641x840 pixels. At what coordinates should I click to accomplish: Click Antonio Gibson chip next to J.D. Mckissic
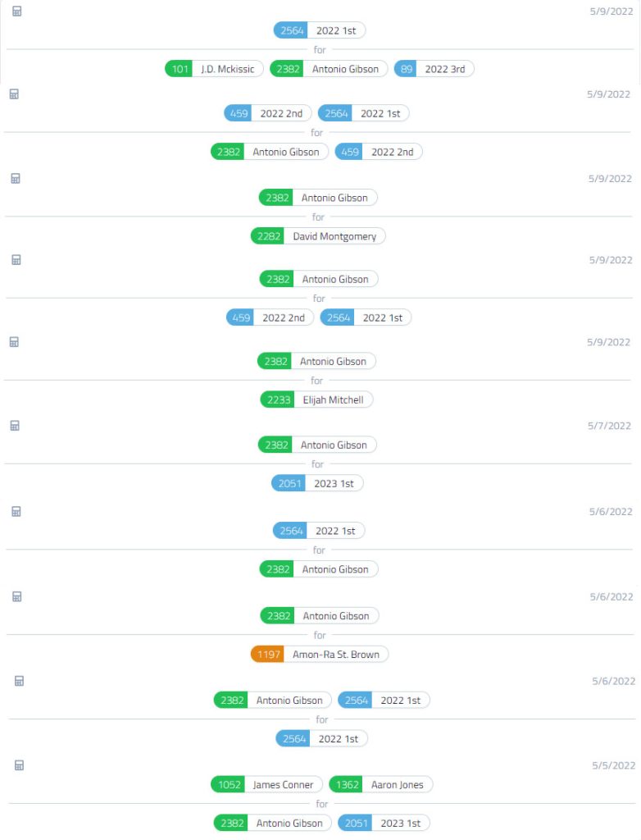tap(329, 69)
